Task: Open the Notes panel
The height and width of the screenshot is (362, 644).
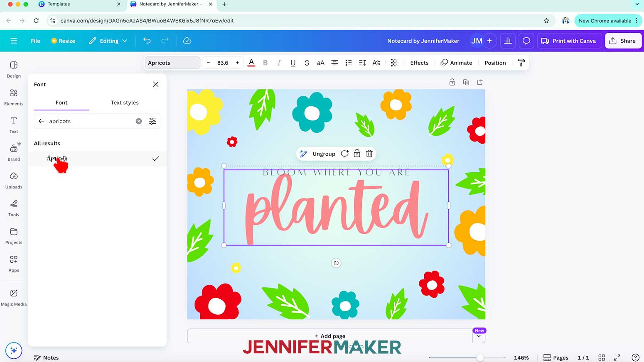Action: [x=46, y=357]
